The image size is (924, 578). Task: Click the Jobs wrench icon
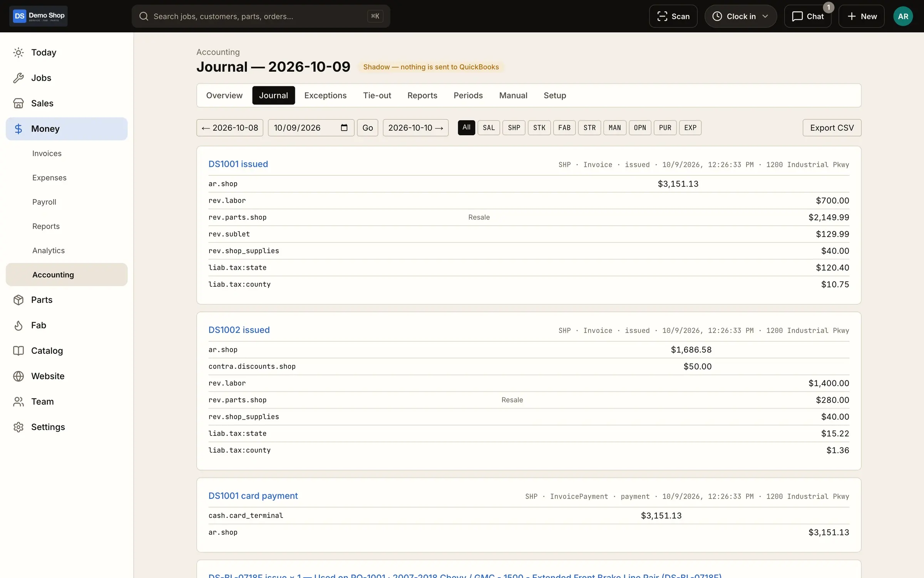[x=18, y=78]
